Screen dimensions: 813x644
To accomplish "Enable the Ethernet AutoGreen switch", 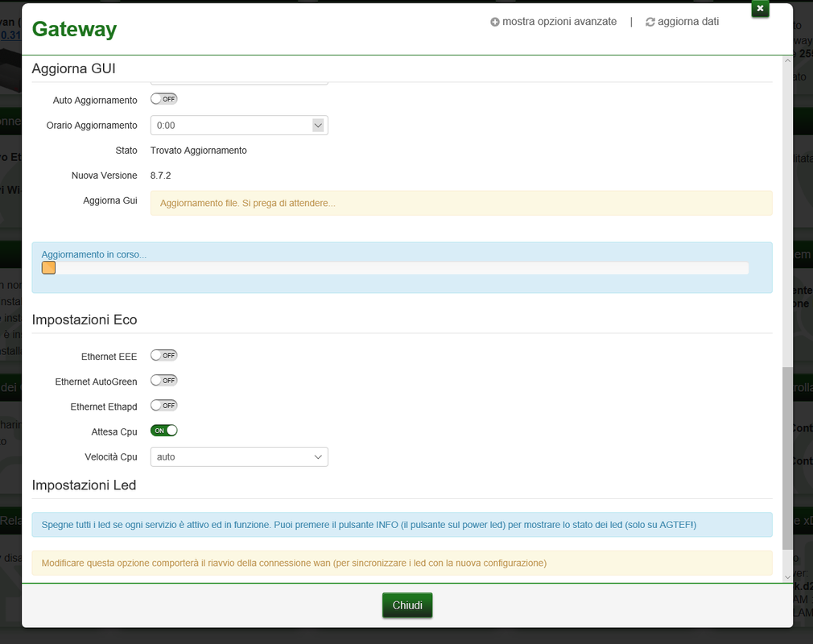I will pos(164,381).
